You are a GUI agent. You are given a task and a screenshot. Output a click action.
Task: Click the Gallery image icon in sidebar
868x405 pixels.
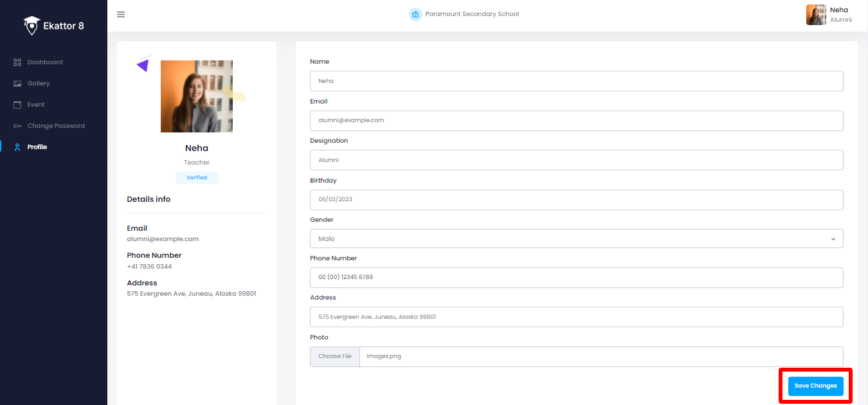(17, 84)
